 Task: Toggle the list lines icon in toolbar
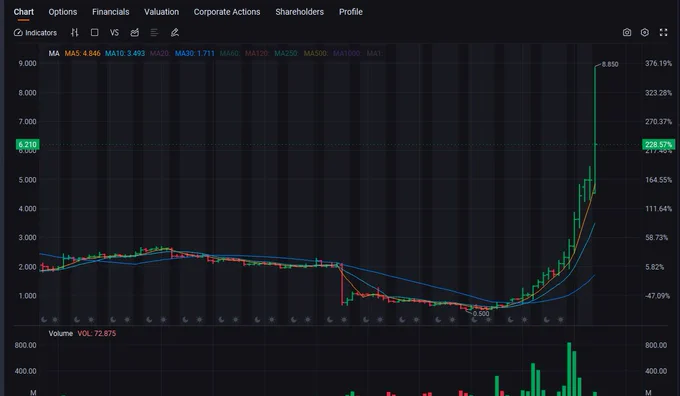[154, 33]
